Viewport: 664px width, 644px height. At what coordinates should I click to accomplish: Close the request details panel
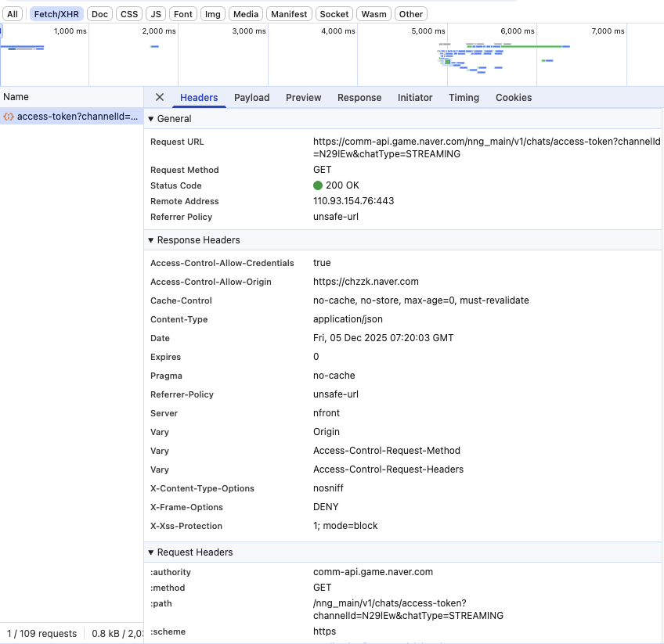(x=159, y=97)
